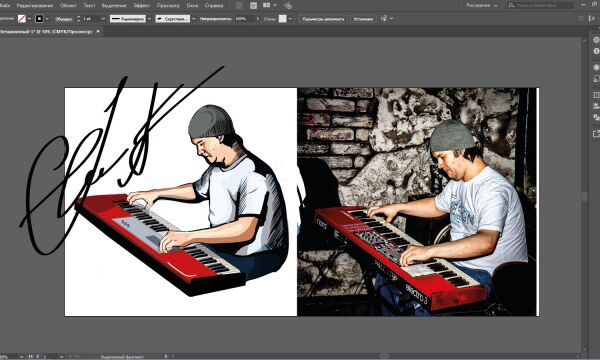Image resolution: width=600 pixels, height=360 pixels.
Task: Click the original pianist photo
Action: tap(418, 202)
